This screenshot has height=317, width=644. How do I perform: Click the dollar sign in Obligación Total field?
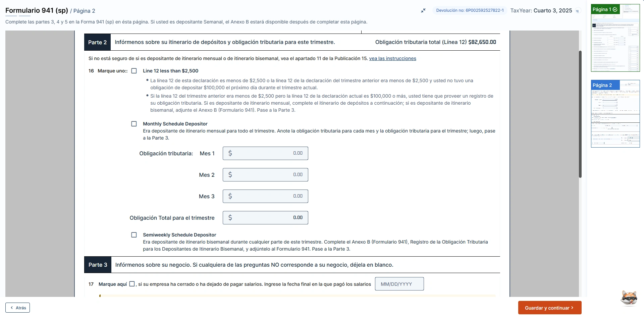(x=230, y=218)
